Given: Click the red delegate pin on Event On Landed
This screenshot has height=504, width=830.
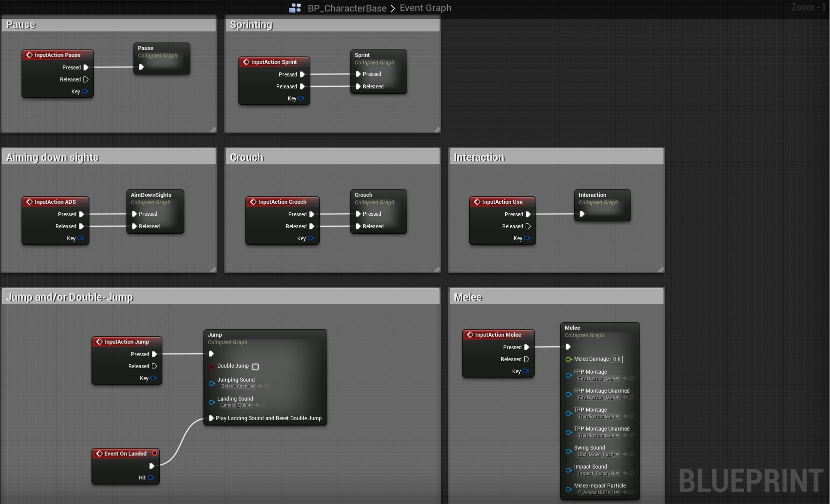Looking at the screenshot, I should tap(154, 454).
